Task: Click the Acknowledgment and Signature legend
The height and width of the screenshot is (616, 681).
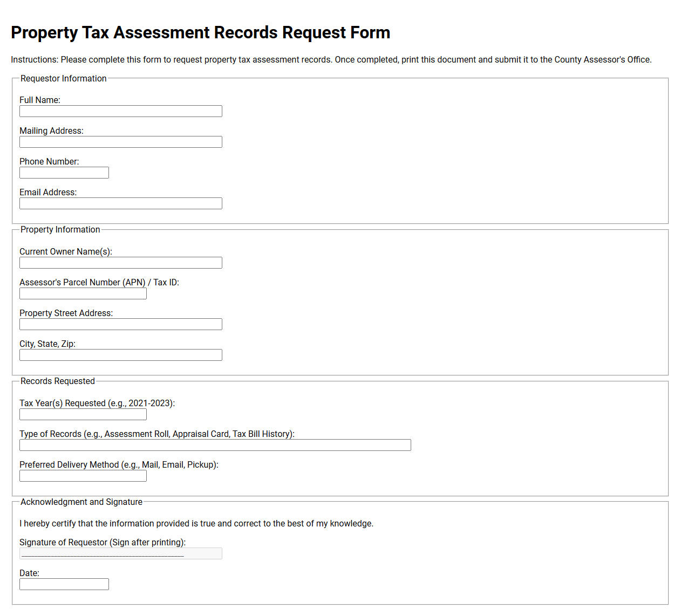Action: click(x=81, y=502)
